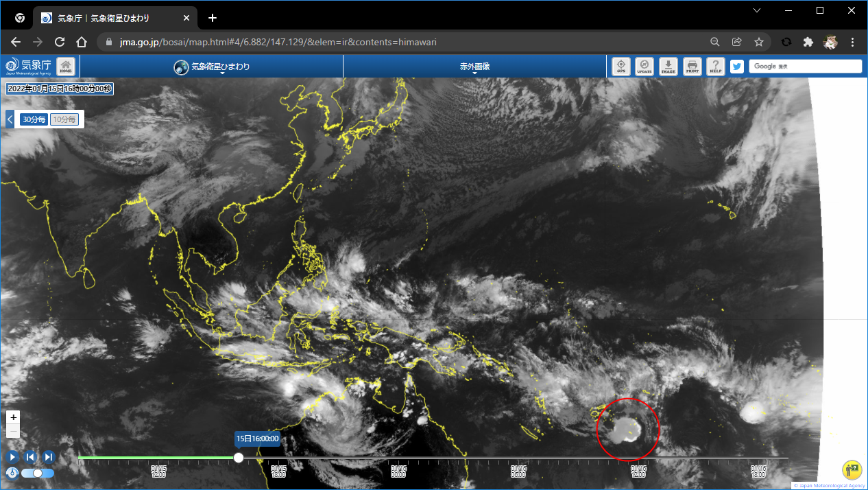
Task: Open the HELP question mark icon
Action: coord(716,66)
